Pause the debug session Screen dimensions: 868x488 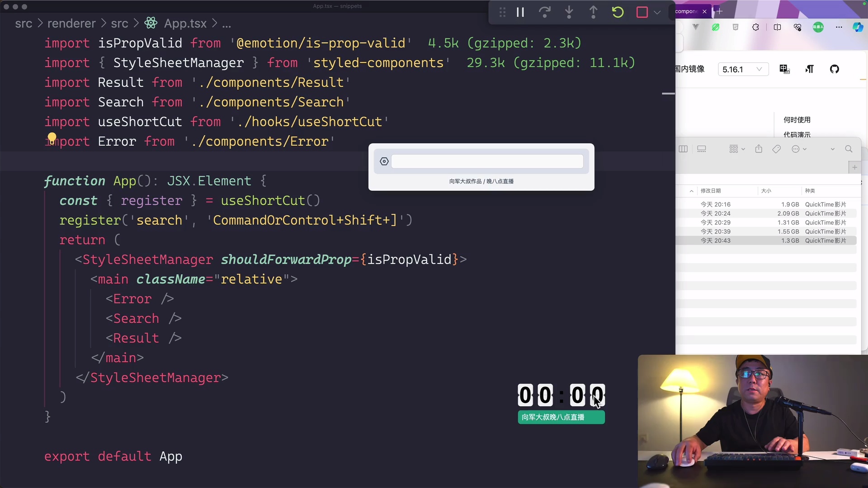[x=520, y=12]
